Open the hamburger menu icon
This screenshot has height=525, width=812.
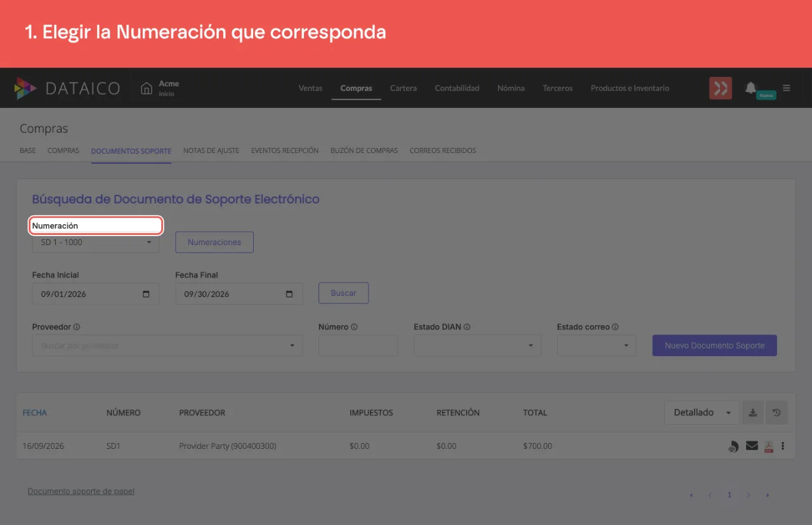pyautogui.click(x=787, y=88)
